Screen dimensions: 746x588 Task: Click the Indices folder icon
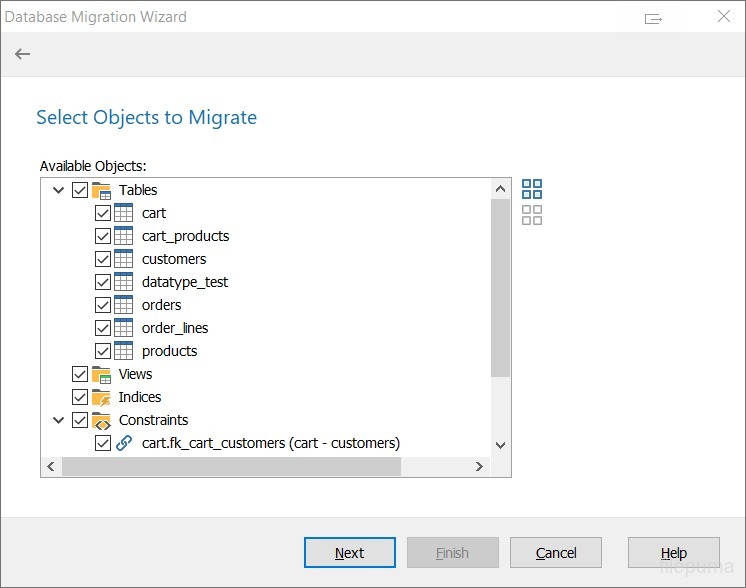(101, 397)
